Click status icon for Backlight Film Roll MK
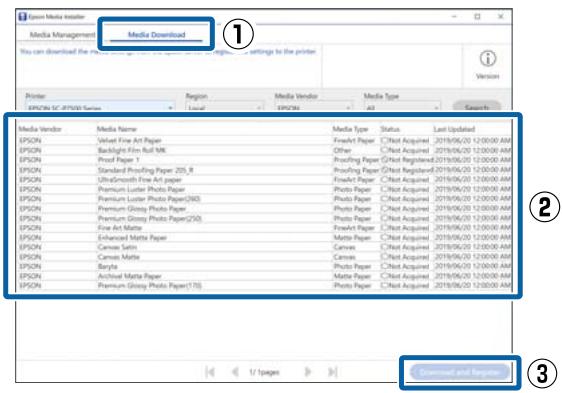 click(x=384, y=150)
